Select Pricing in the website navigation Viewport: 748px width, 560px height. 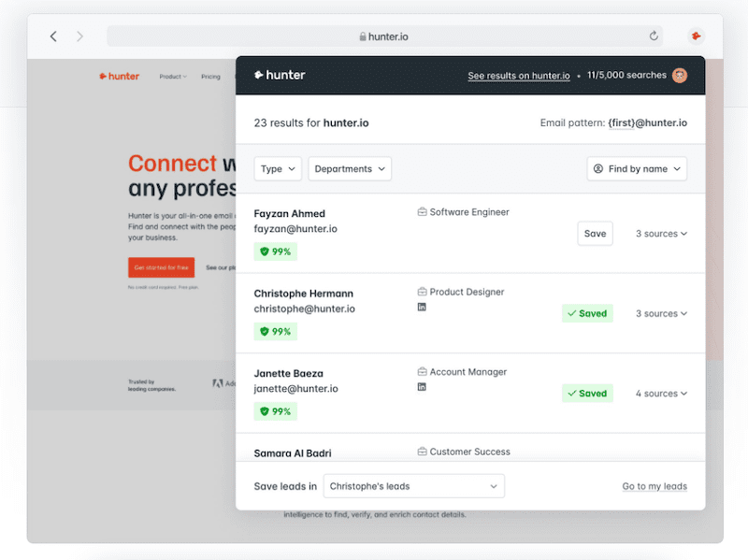pyautogui.click(x=211, y=77)
